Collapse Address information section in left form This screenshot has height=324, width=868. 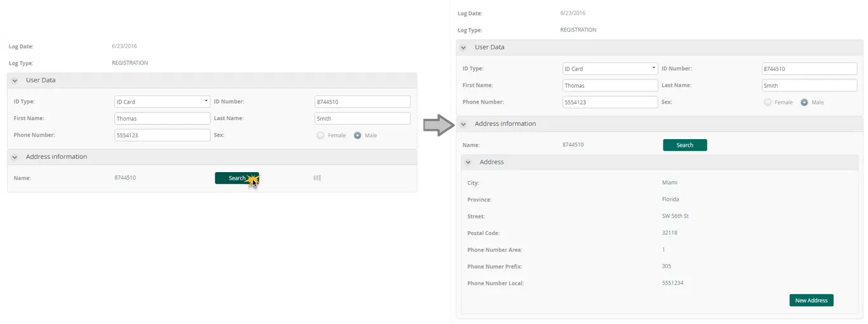click(x=15, y=157)
